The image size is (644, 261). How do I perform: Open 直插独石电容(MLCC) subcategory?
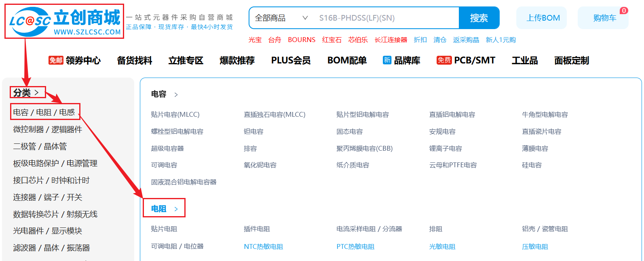click(x=274, y=114)
